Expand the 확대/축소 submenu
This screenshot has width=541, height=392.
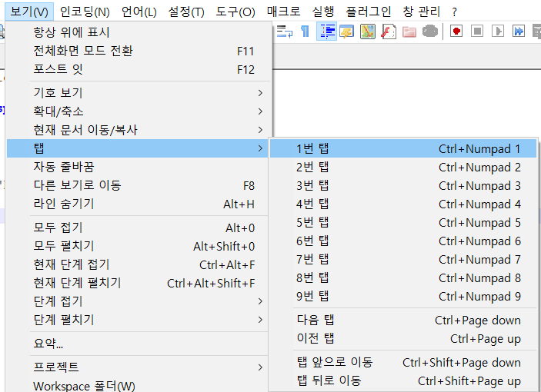(x=137, y=111)
